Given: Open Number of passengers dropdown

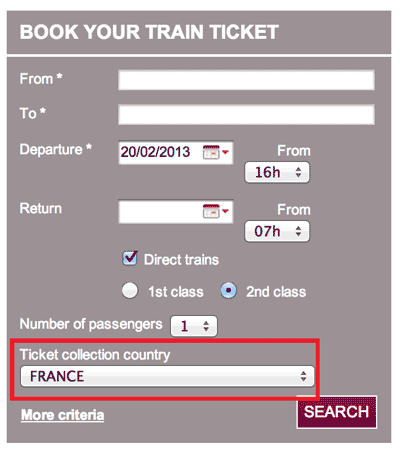Looking at the screenshot, I should point(194,326).
